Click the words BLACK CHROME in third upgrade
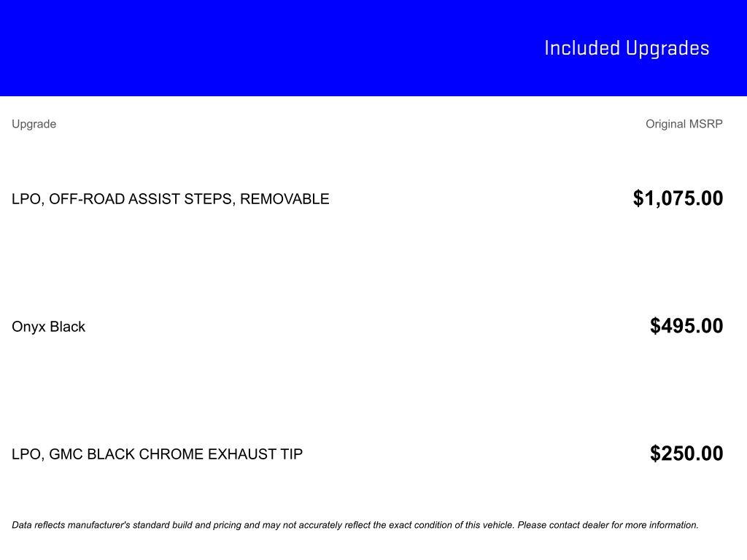 click(x=145, y=454)
